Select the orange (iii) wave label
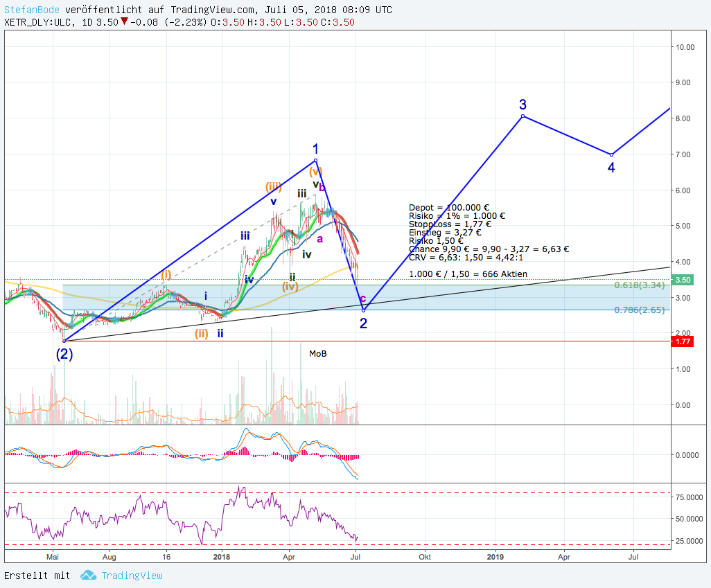This screenshot has height=588, width=711. (274, 187)
